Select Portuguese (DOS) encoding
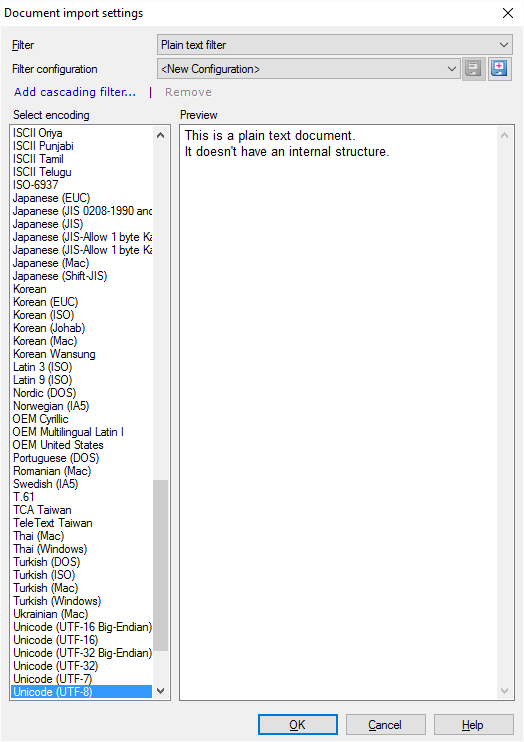Viewport: 524px width, 742px height. coord(81,458)
